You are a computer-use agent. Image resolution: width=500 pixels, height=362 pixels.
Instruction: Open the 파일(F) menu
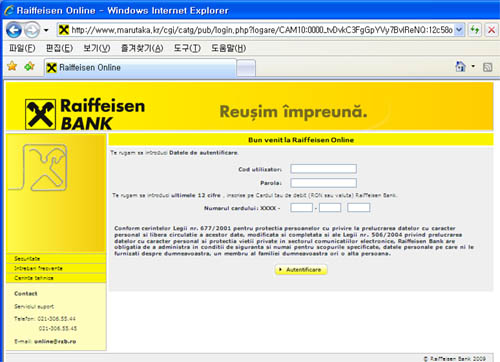point(22,48)
